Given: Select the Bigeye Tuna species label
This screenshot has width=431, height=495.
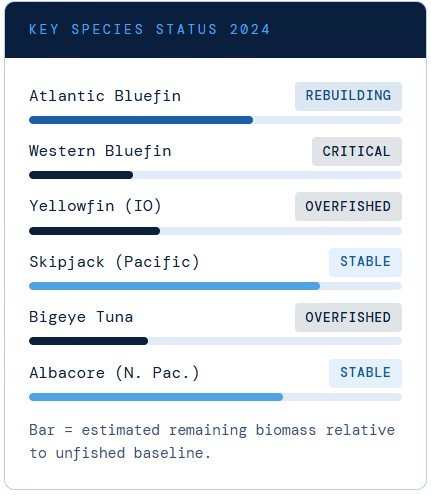Looking at the screenshot, I should click(81, 317).
